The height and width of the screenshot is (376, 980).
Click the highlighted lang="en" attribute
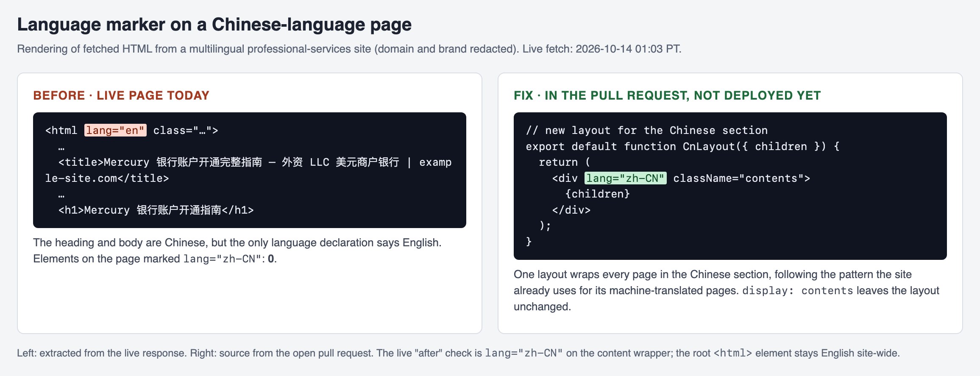(x=115, y=130)
